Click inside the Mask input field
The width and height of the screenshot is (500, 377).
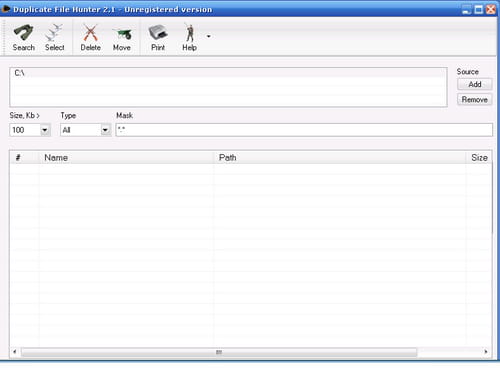pos(304,130)
